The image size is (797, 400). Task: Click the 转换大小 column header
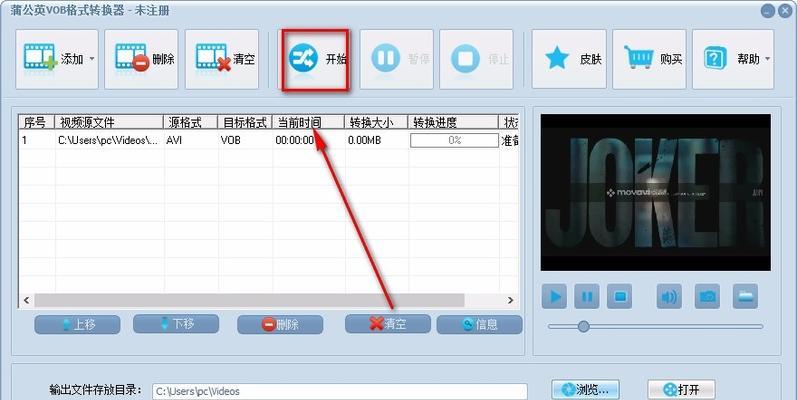(376, 122)
